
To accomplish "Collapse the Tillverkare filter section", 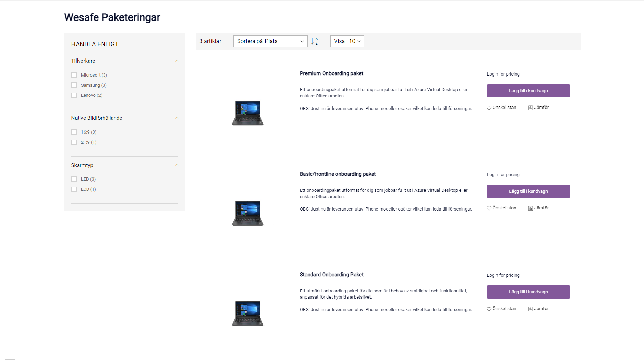I will coord(177,61).
